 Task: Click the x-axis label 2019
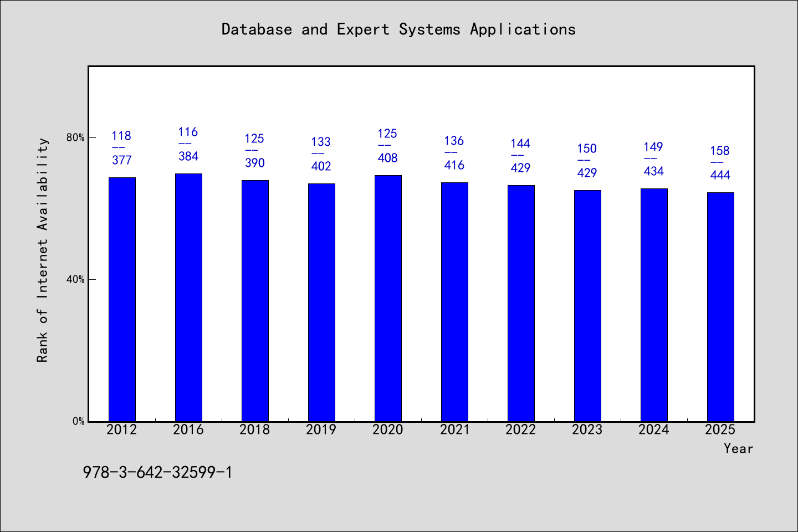point(321,429)
